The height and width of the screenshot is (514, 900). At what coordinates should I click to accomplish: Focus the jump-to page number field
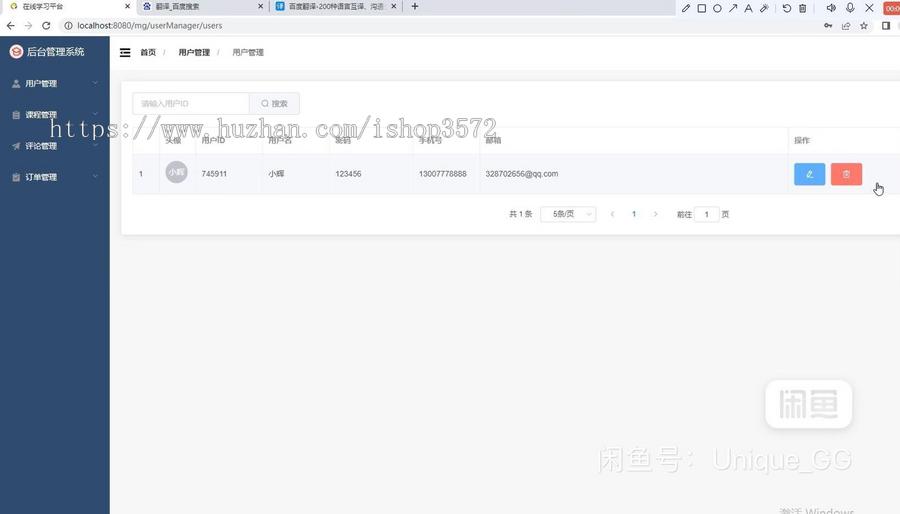click(x=707, y=214)
